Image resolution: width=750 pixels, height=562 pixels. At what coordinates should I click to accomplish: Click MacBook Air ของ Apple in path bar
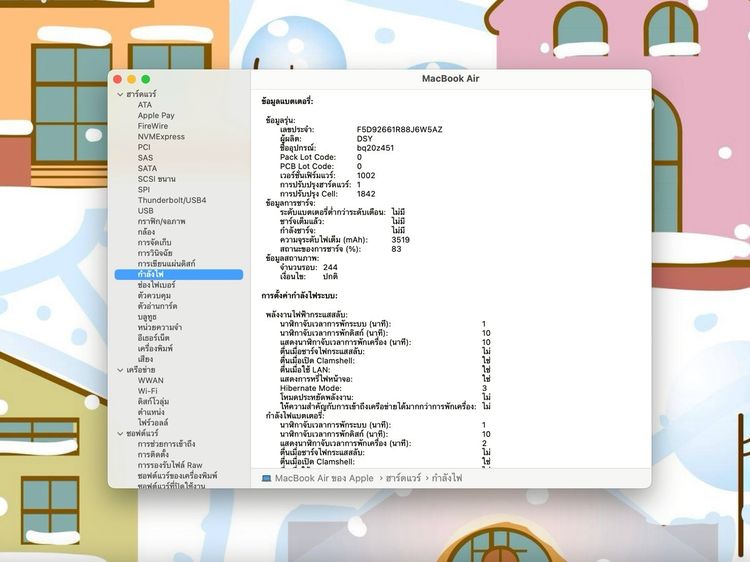(323, 479)
